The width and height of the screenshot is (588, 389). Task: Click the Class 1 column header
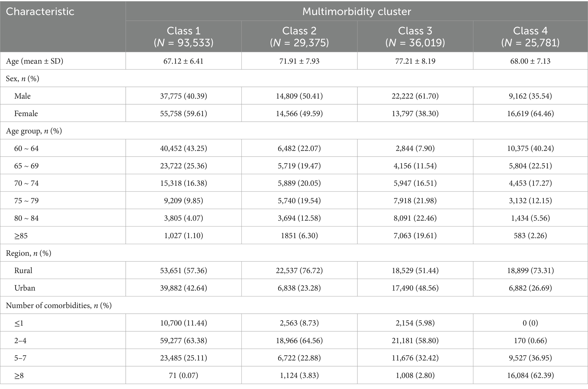pos(183,36)
